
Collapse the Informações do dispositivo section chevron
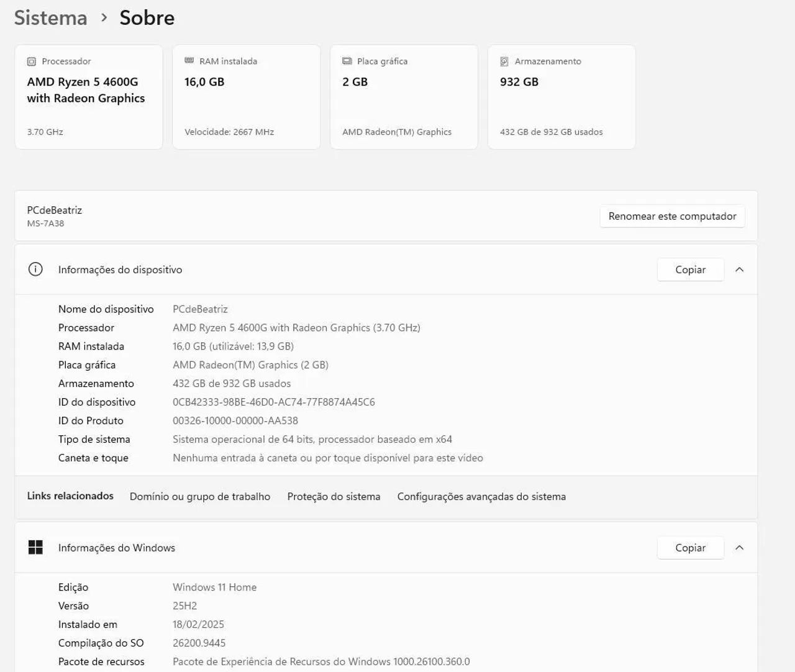(739, 270)
